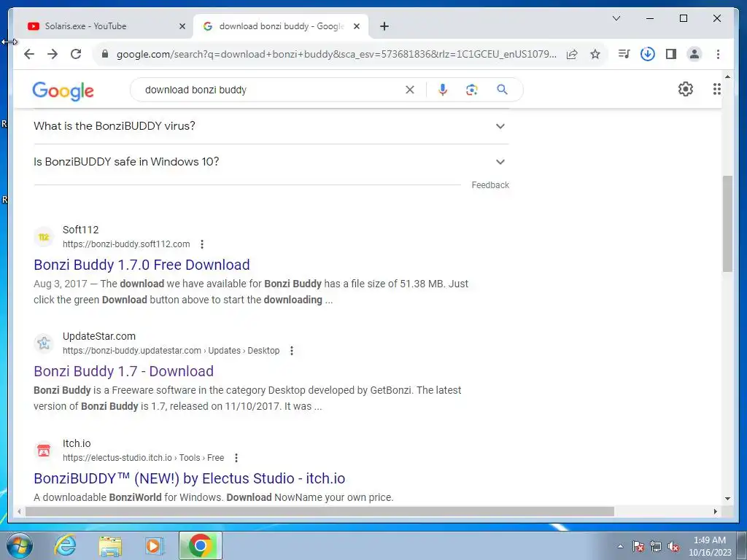Open more options for the Itch.io result
Screen dimensions: 747x560
coord(236,458)
